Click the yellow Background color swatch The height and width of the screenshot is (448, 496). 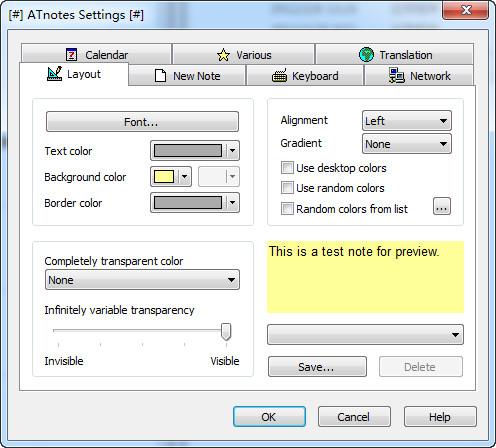coord(164,176)
